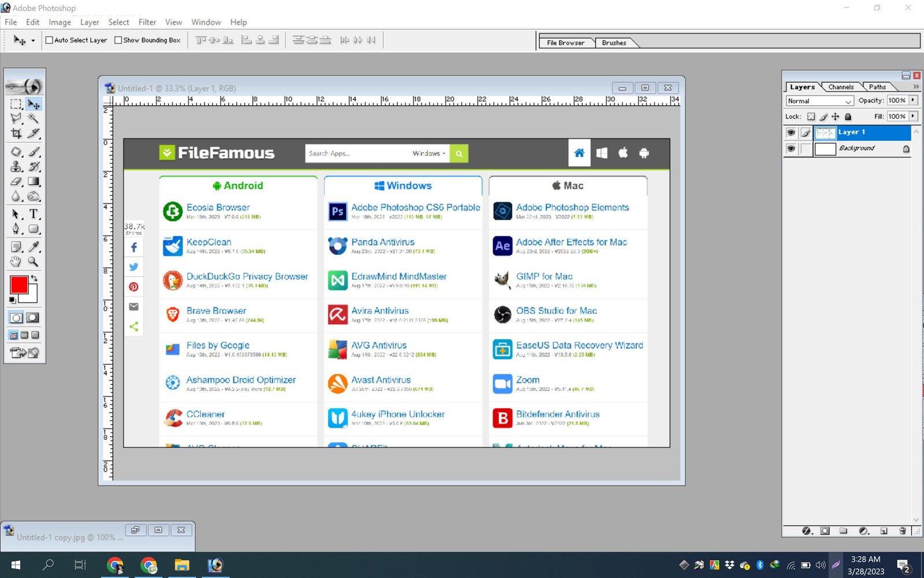This screenshot has height=578, width=924.
Task: Enable the Auto Select Layer checkbox
Action: tap(49, 40)
